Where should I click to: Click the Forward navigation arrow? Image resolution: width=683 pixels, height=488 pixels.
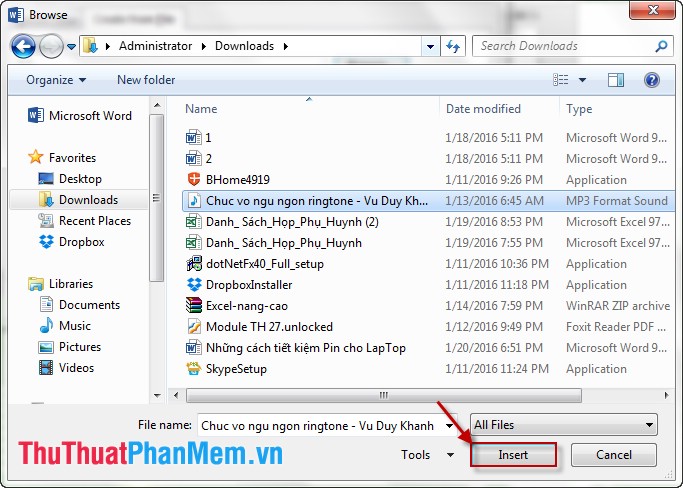(51, 46)
